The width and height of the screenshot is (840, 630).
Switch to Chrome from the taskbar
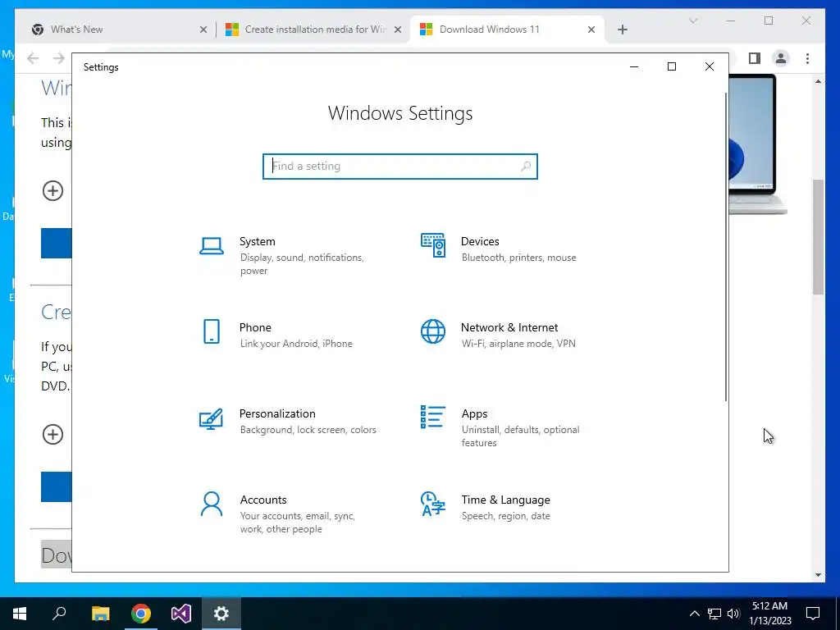[141, 614]
